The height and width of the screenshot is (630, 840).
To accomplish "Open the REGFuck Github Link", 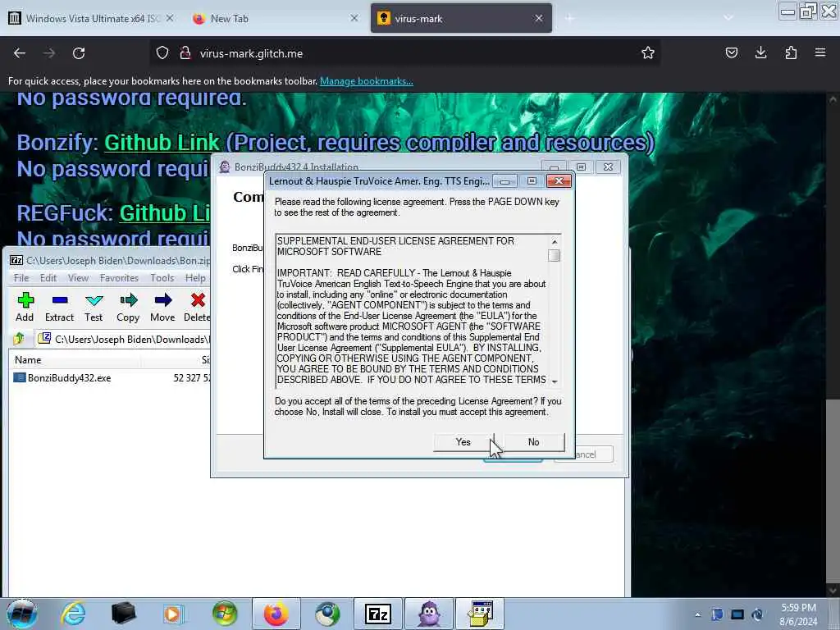I will (x=164, y=213).
